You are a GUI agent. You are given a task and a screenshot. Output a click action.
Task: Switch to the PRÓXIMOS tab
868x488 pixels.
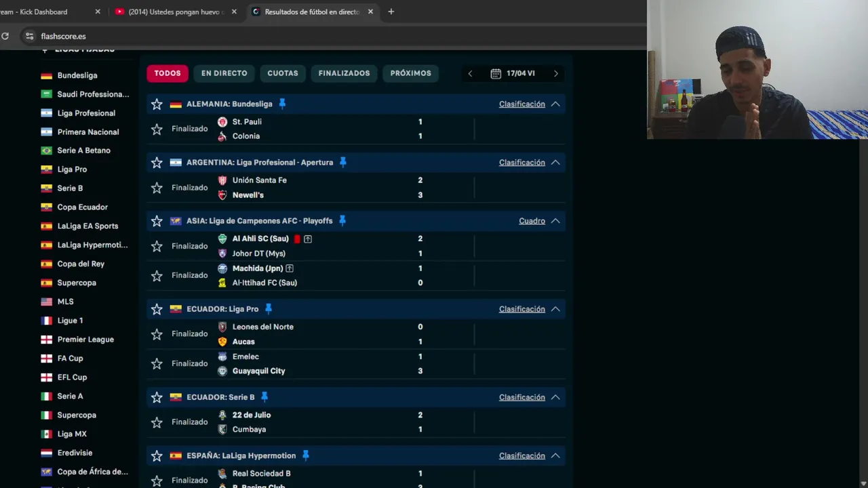pos(411,73)
